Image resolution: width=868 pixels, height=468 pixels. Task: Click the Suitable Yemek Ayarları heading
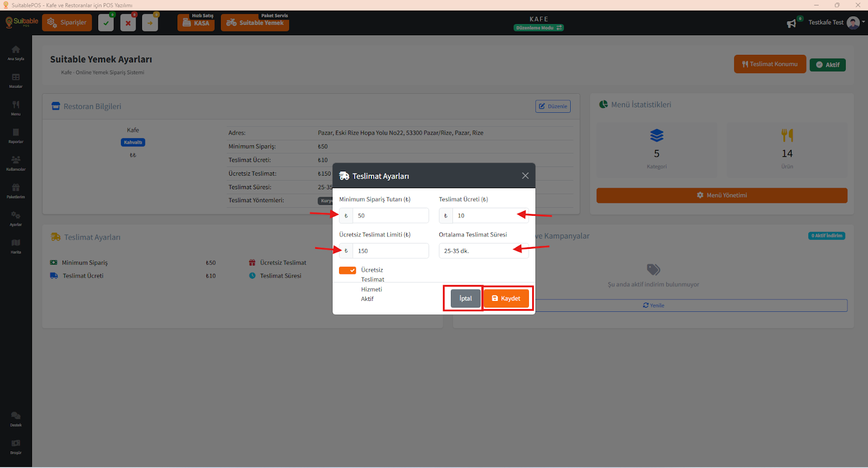coord(101,60)
